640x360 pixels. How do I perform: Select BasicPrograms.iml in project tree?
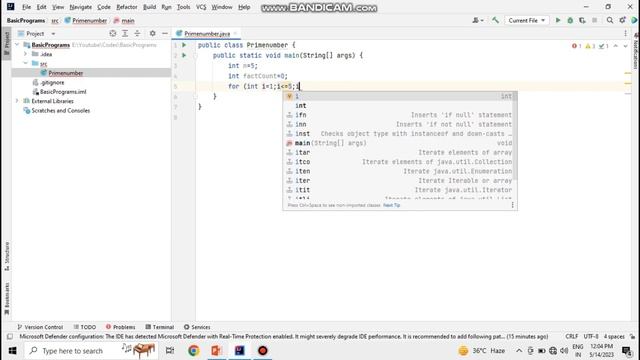(x=63, y=92)
